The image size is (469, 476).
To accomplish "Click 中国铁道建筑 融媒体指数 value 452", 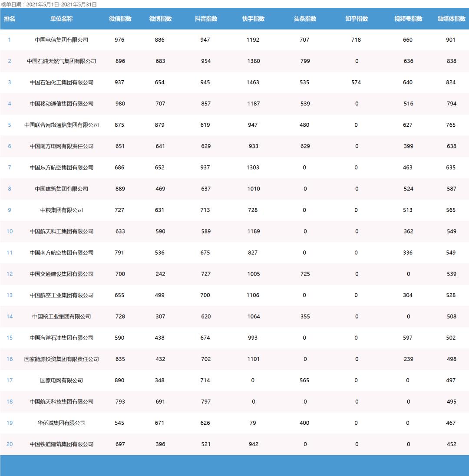I will tap(452, 444).
